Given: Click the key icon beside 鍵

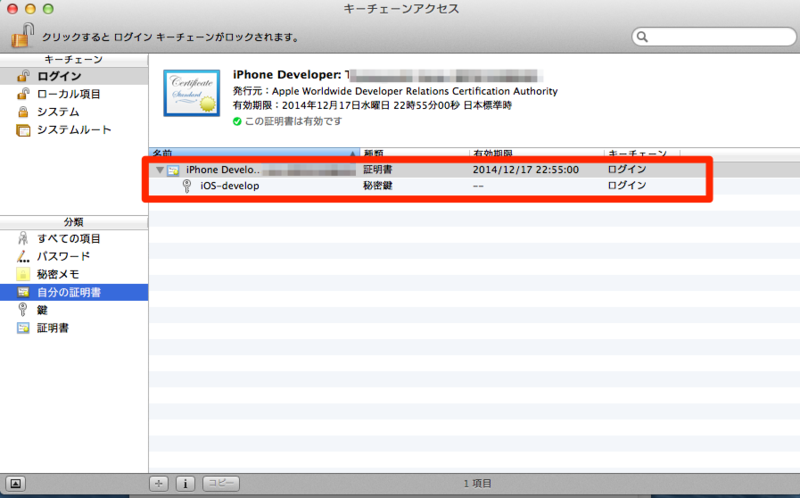Looking at the screenshot, I should click(22, 310).
